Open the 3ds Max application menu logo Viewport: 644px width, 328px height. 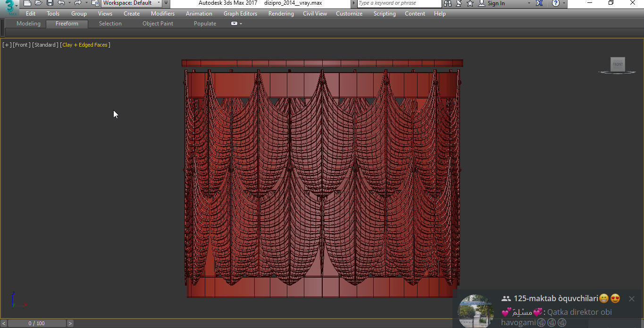coord(9,8)
